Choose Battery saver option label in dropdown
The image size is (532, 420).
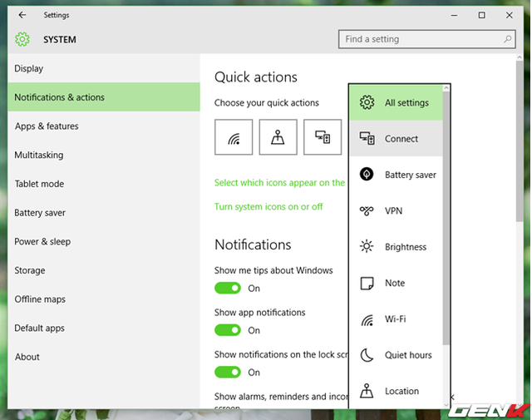[x=411, y=175]
